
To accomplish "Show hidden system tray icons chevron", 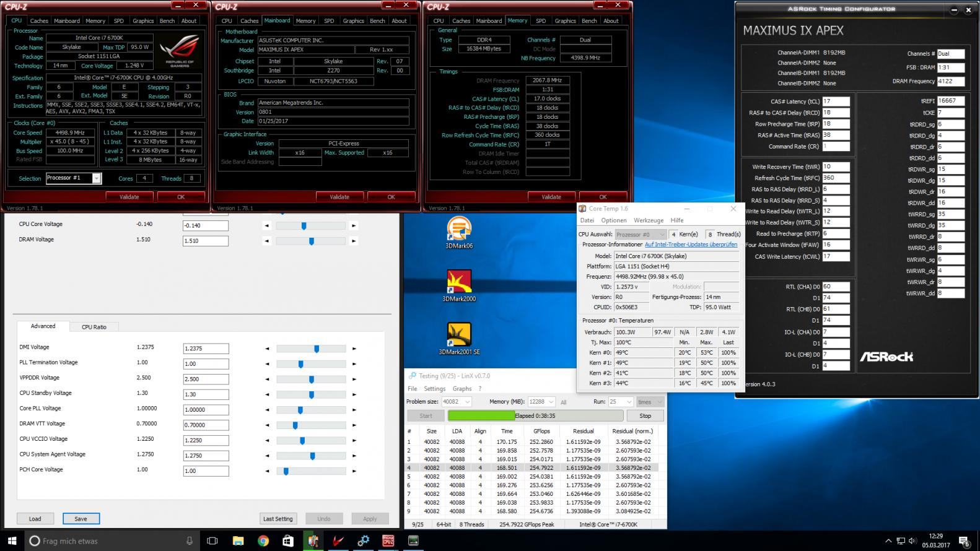I will click(888, 541).
